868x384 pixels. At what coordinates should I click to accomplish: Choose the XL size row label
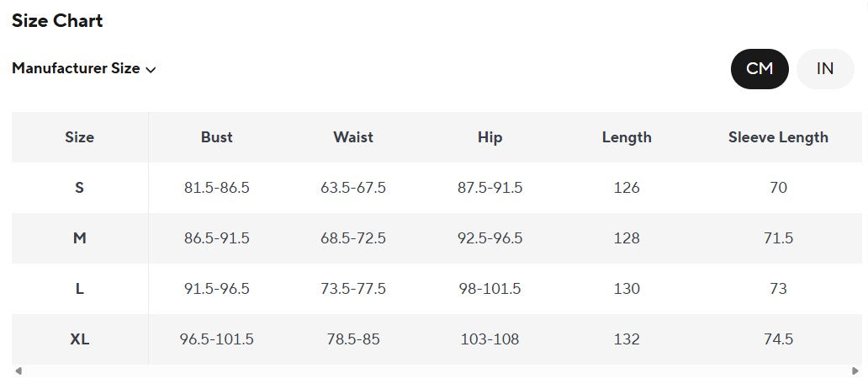click(x=80, y=339)
